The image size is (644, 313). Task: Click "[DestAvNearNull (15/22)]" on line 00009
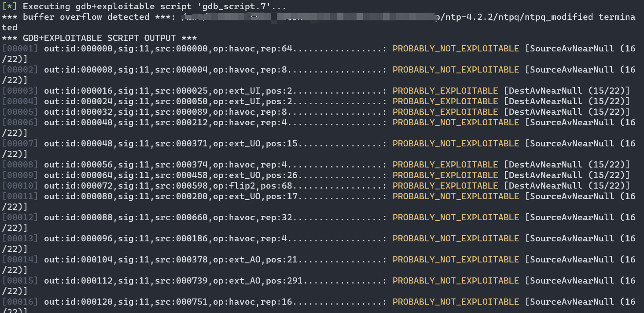[567, 175]
